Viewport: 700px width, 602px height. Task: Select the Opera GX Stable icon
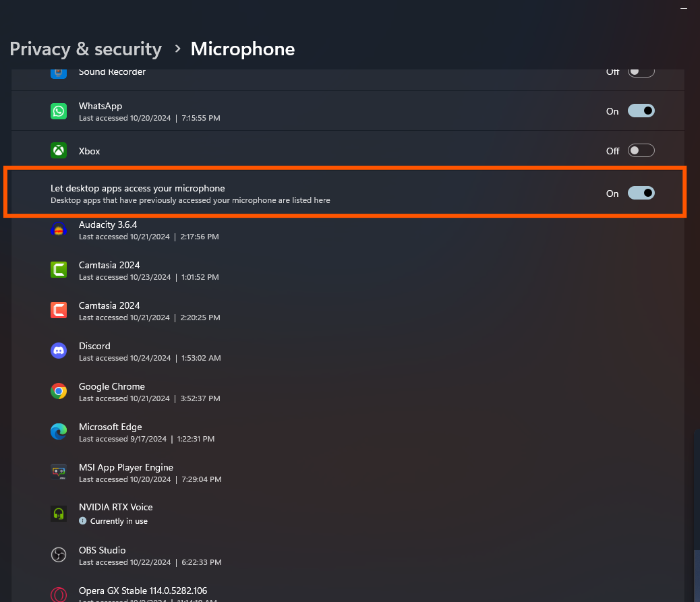click(59, 595)
